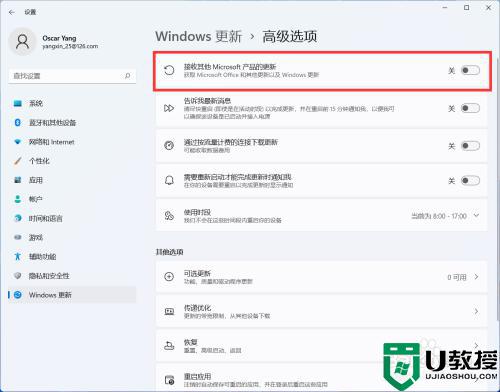This screenshot has width=500, height=392.
Task: Click the Oscar Yang account name
Action: click(59, 38)
